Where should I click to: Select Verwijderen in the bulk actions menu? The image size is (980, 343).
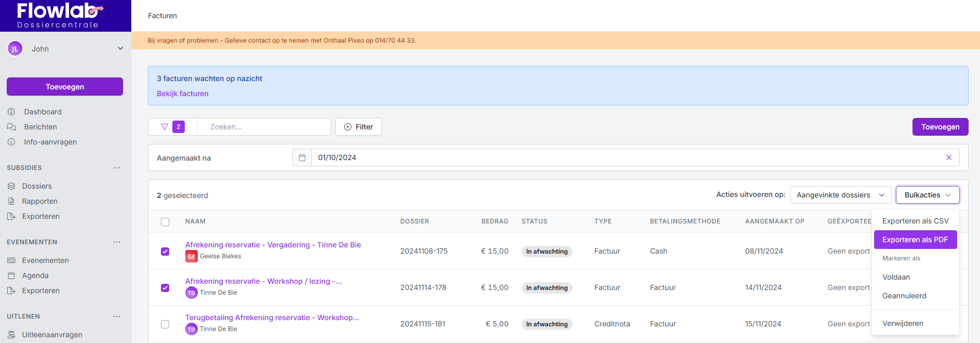[x=903, y=323]
